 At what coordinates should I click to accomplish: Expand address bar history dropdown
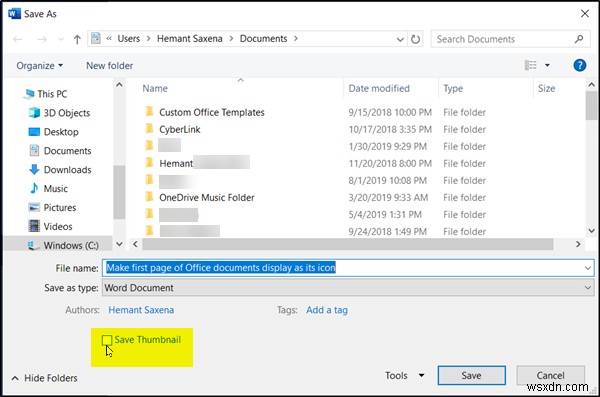400,39
